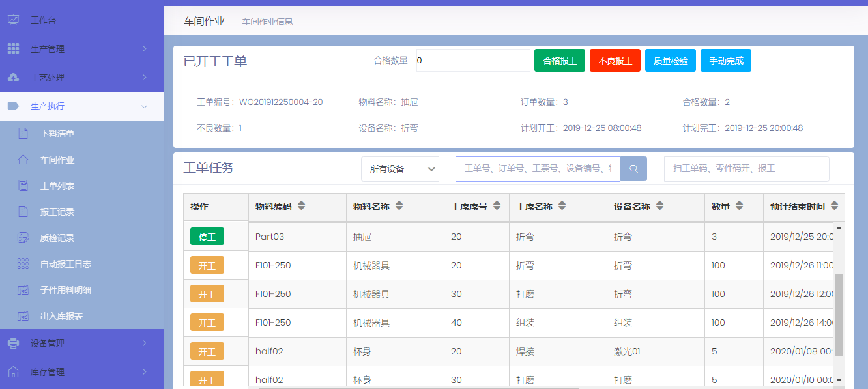868x389 pixels.
Task: Collapse the 生产执行 menu section
Action: click(82, 106)
